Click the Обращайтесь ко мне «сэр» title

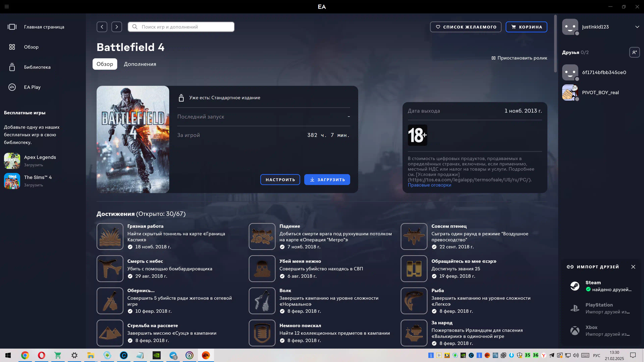point(464,261)
